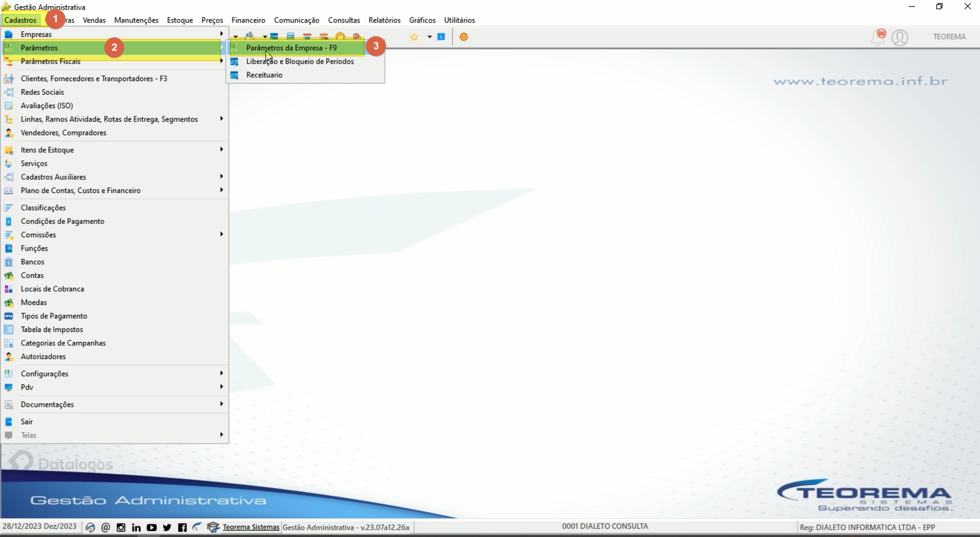
Task: Select the Parâmetros menu entry
Action: [115, 48]
